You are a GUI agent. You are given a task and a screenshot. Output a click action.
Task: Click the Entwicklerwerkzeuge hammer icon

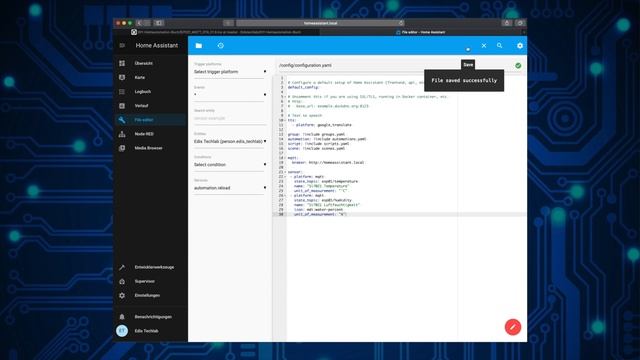point(122,267)
